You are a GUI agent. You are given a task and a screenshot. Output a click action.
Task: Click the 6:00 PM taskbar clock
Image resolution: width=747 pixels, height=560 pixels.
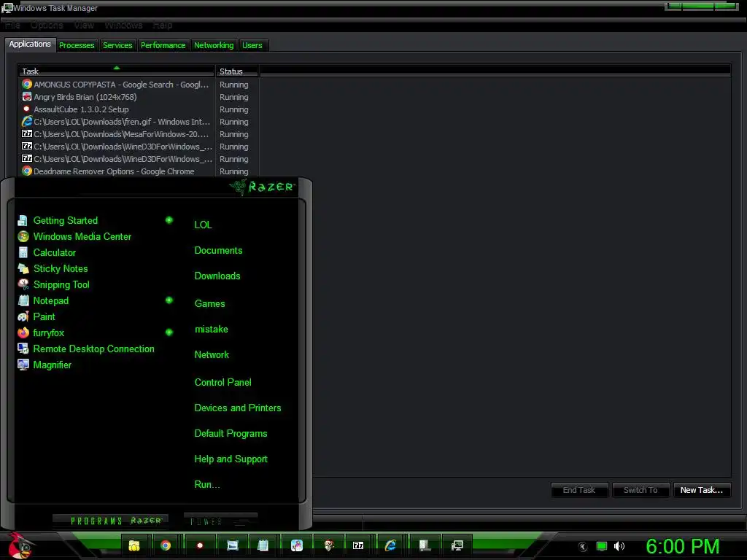point(682,546)
